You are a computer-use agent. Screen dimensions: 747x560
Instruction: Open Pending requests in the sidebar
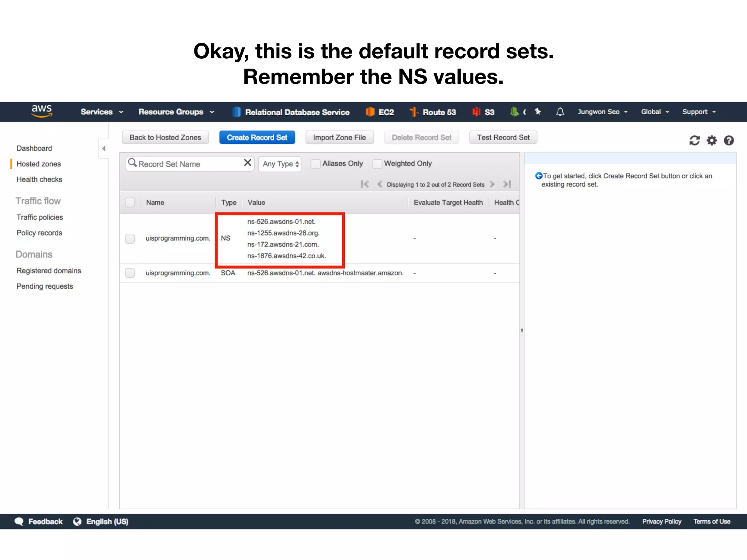[x=45, y=286]
